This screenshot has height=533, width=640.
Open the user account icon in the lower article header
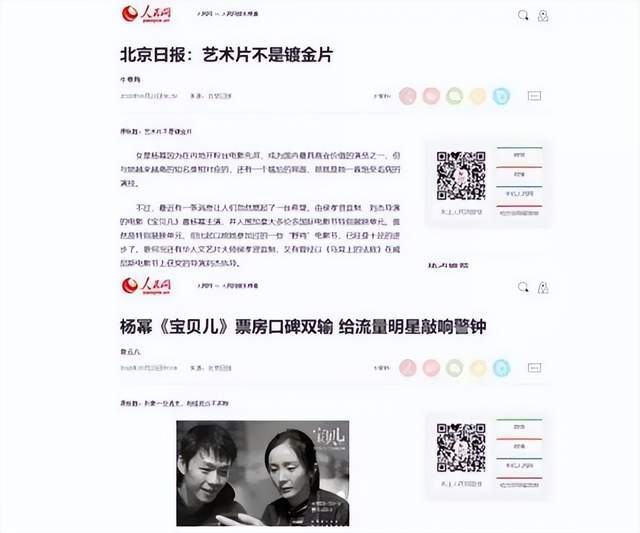click(543, 288)
